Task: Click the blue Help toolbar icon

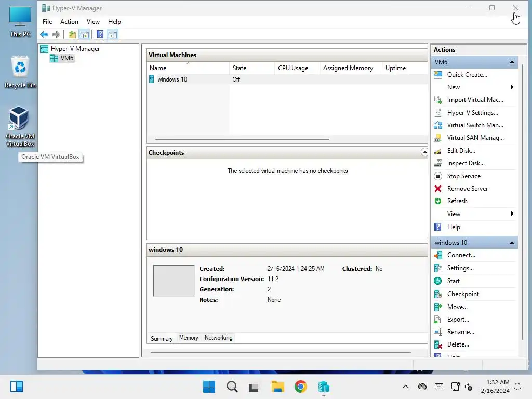Action: [x=100, y=34]
